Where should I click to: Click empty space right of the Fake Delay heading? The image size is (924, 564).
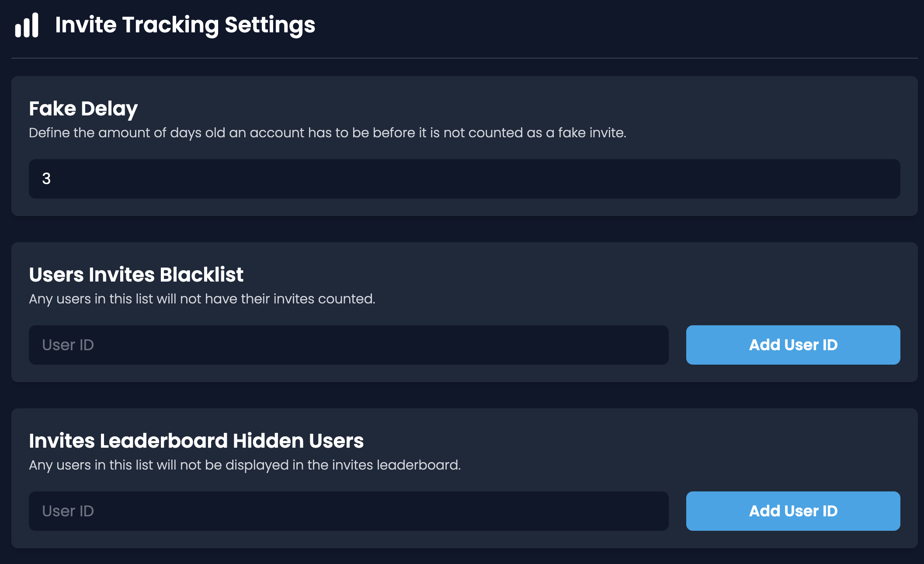(525, 108)
